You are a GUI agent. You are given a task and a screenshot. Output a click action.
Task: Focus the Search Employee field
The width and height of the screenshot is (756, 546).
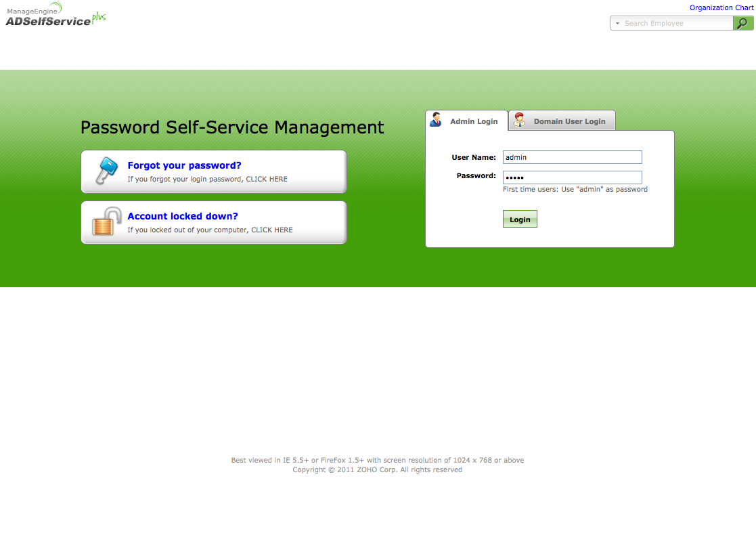coord(677,23)
